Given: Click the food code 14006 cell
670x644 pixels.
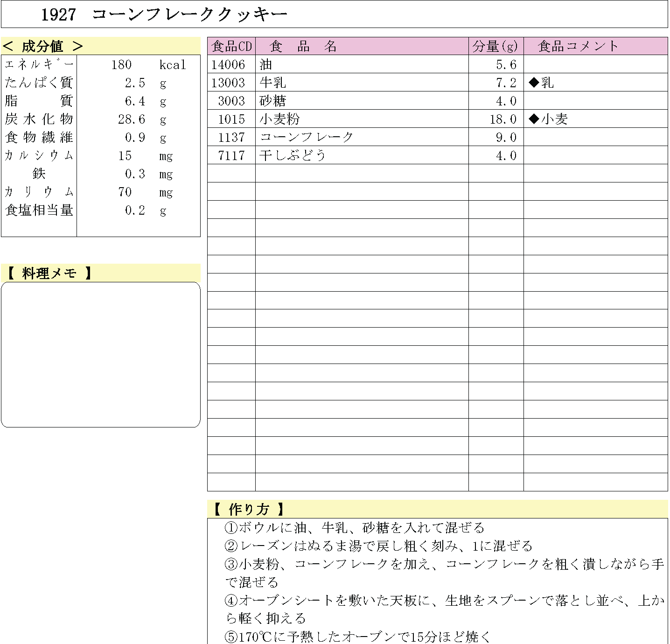Looking at the screenshot, I should 228,64.
